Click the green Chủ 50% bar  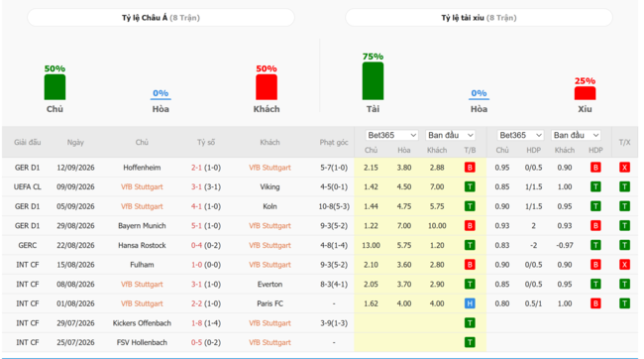click(x=54, y=86)
